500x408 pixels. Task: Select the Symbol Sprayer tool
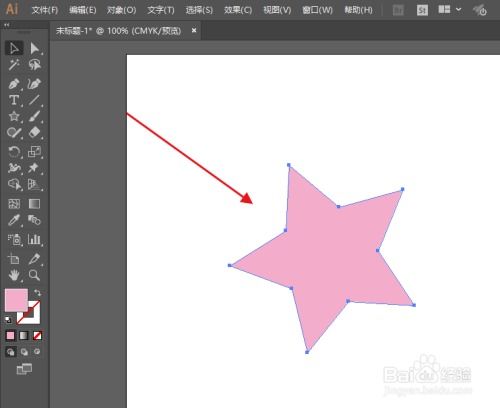[14, 239]
